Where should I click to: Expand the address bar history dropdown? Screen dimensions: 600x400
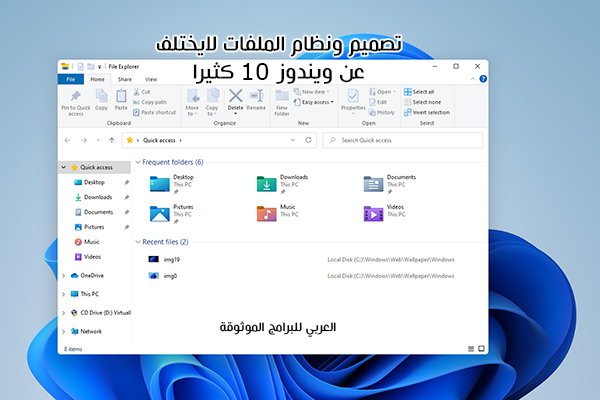pyautogui.click(x=293, y=140)
